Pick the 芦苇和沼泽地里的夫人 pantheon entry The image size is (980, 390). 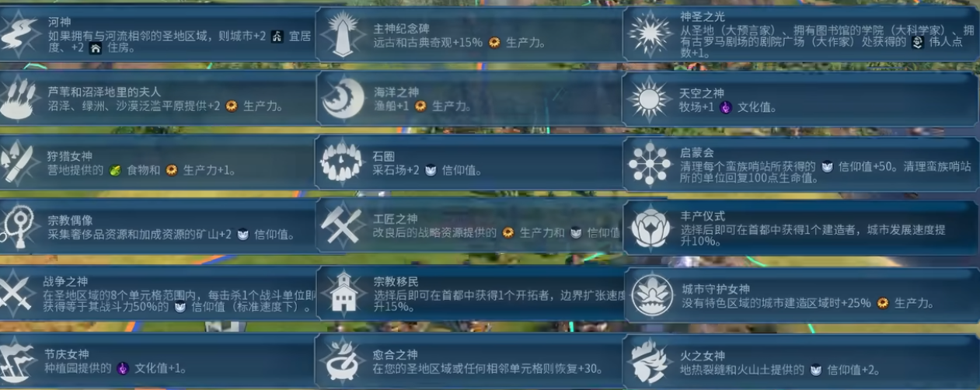[158, 99]
